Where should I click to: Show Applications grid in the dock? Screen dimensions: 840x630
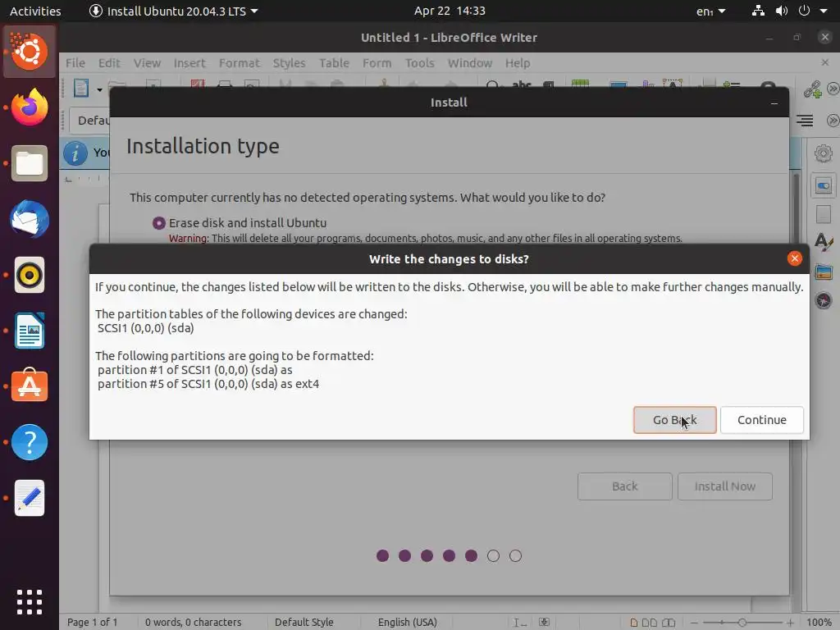pos(30,602)
